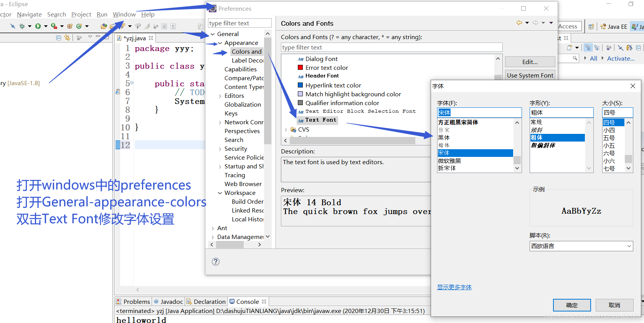Toggle Show Whitespace Characters paragraph icon
The width and height of the screenshot is (644, 323).
point(173,26)
